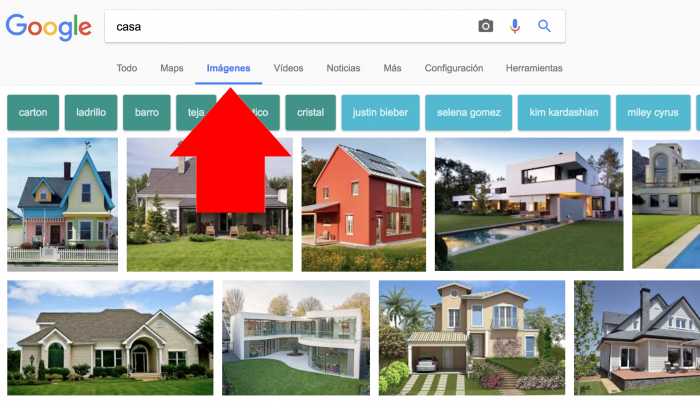Switch to the Todo tab
Screen dimensions: 700x402
[127, 68]
